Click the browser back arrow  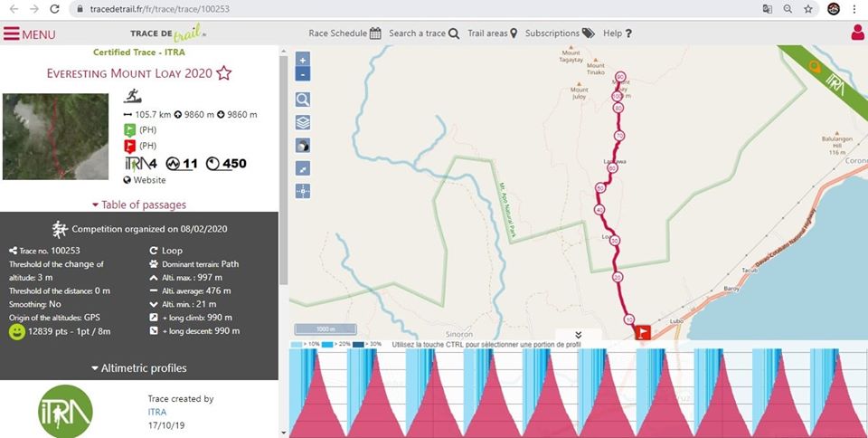14,9
